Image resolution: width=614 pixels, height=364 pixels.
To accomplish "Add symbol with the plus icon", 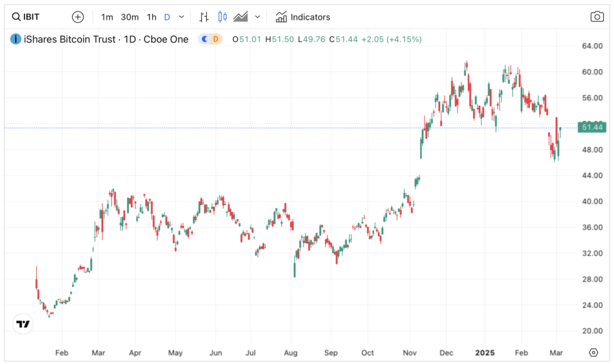I will click(78, 17).
